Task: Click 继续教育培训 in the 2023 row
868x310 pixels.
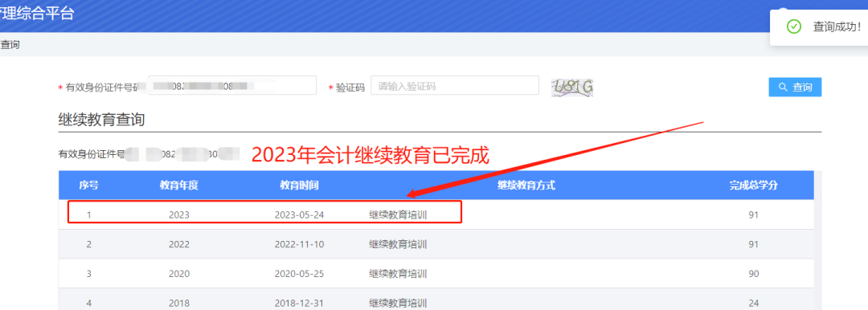Action: tap(398, 214)
